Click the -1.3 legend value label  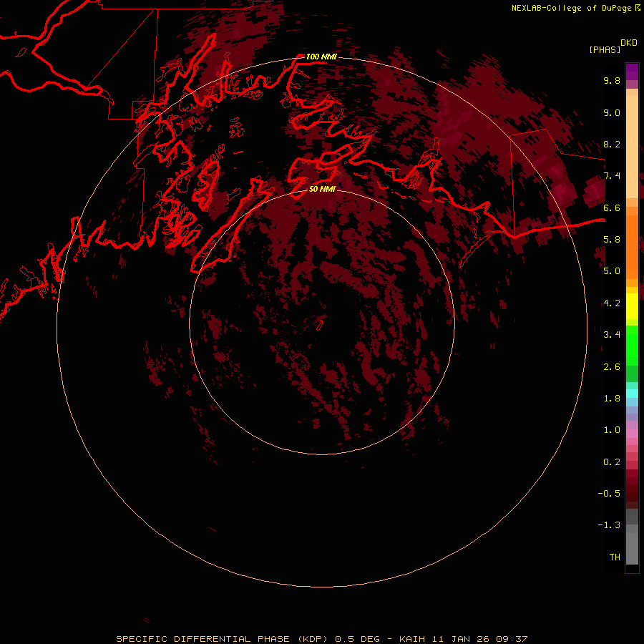(x=609, y=525)
